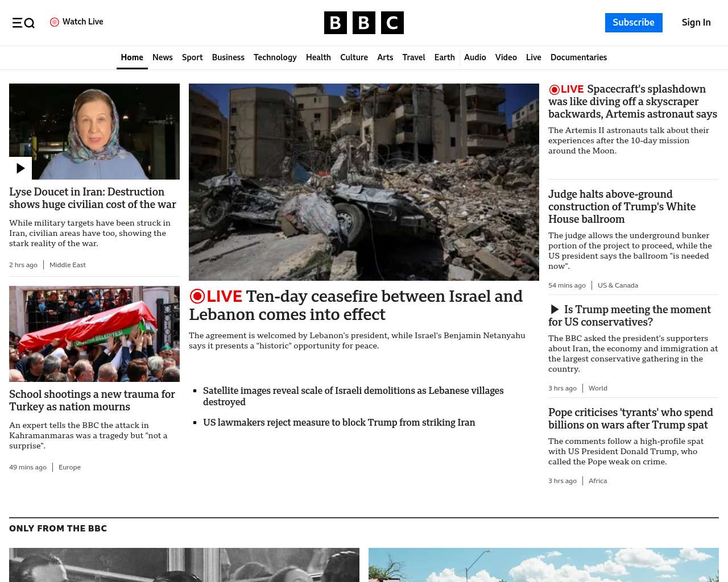Click 'An expert tells the BBC' summary text
Screen dimensions: 728x582
88,435
